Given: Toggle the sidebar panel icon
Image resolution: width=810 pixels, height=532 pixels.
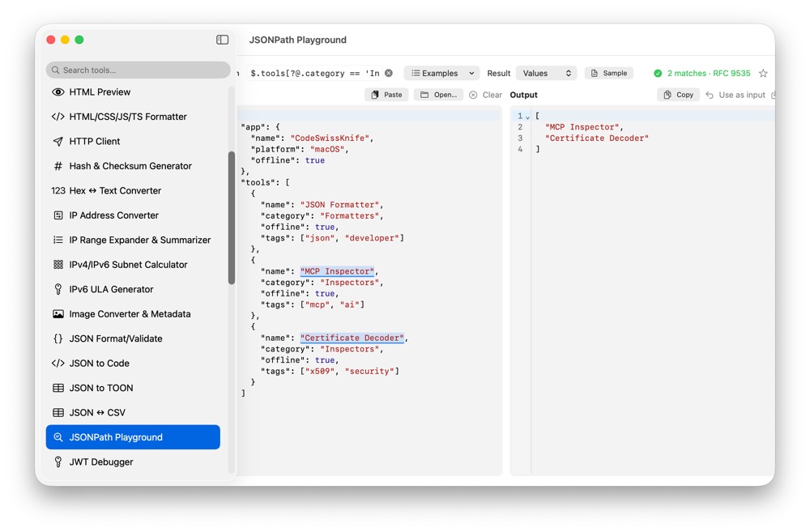Looking at the screenshot, I should pos(222,40).
